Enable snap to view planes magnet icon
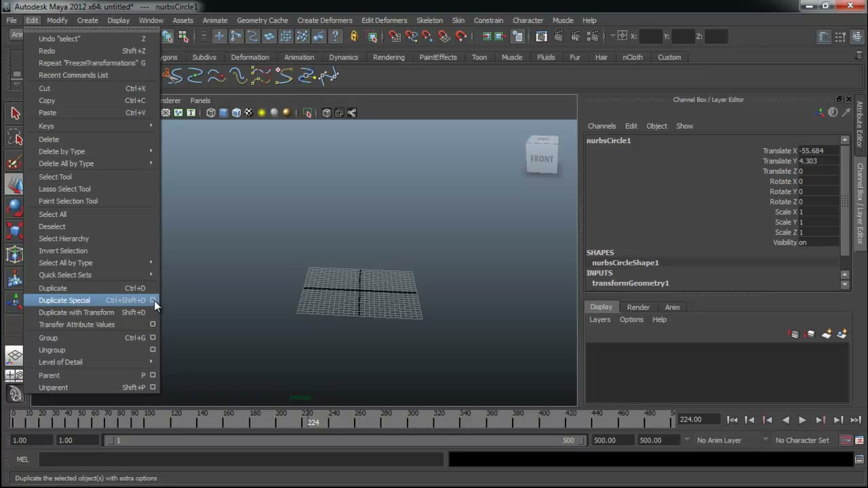Viewport: 868px width, 488px height. coord(444,37)
